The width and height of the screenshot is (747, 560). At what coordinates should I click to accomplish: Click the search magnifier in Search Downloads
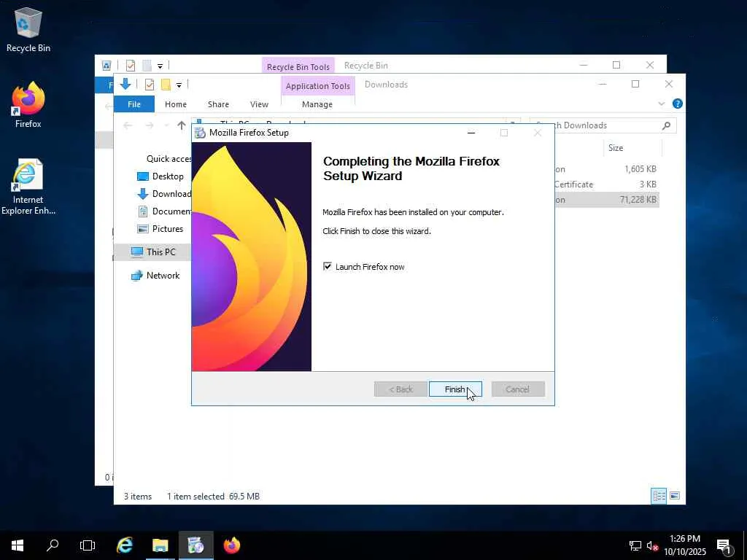(667, 125)
